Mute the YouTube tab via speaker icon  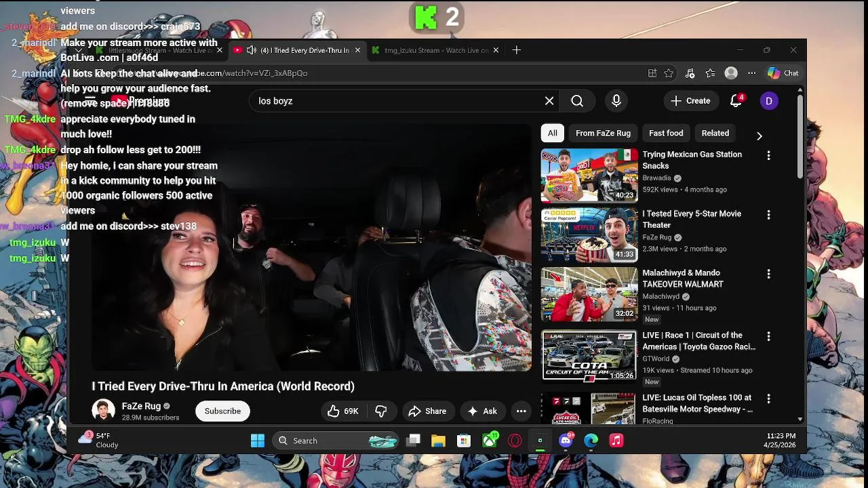point(251,50)
